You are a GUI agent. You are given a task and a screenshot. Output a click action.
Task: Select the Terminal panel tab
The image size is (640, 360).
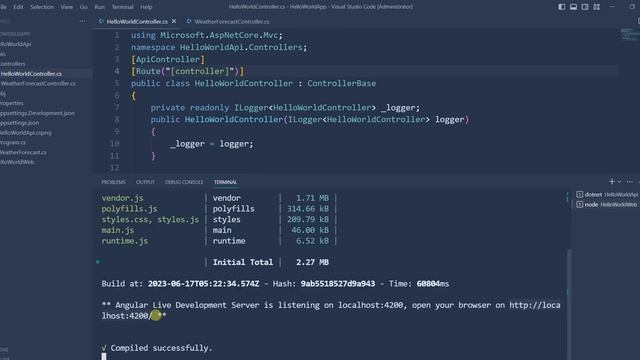pyautogui.click(x=225, y=182)
